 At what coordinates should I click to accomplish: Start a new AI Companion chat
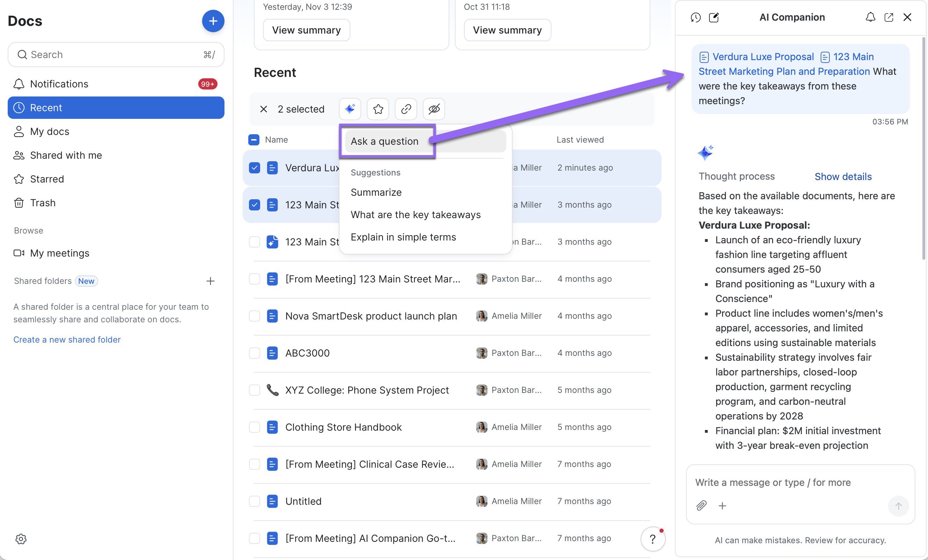[x=714, y=17]
